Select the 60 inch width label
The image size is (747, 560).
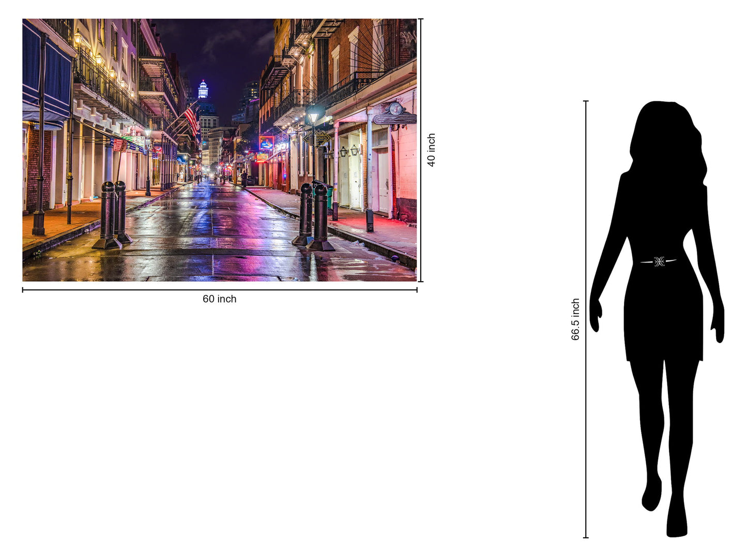(219, 299)
